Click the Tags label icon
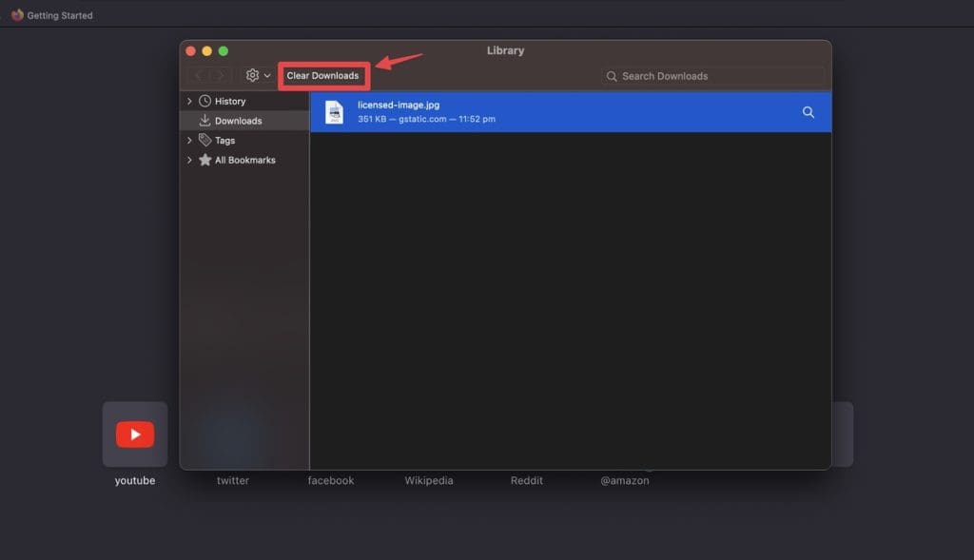This screenshot has height=560, width=974. tap(205, 140)
